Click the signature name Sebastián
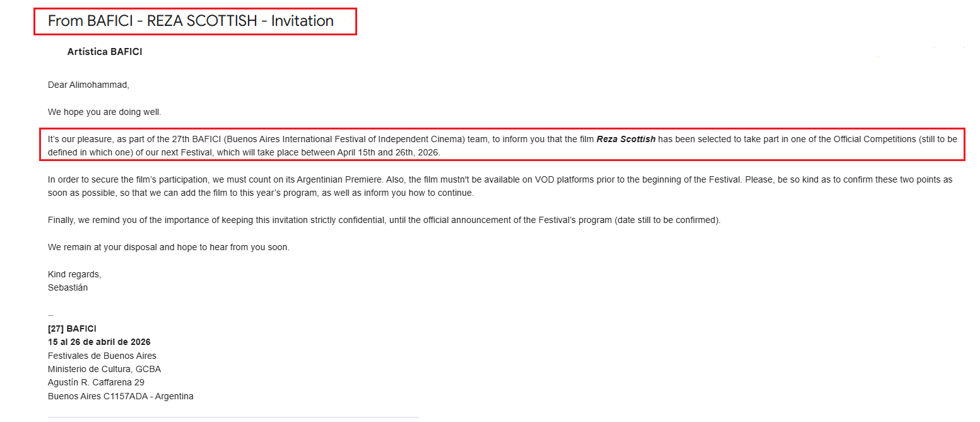This screenshot has height=422, width=980. tap(68, 287)
